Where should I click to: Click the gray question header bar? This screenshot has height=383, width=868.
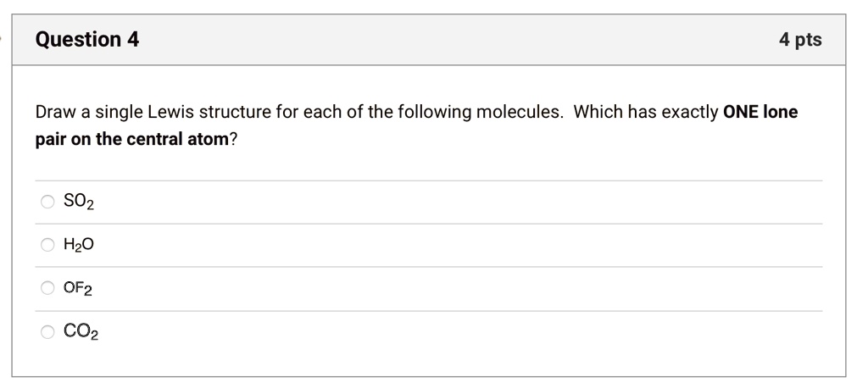(x=429, y=40)
